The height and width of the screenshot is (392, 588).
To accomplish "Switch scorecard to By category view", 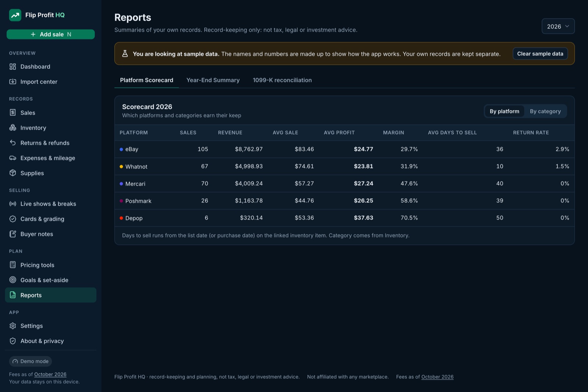I will (x=545, y=111).
